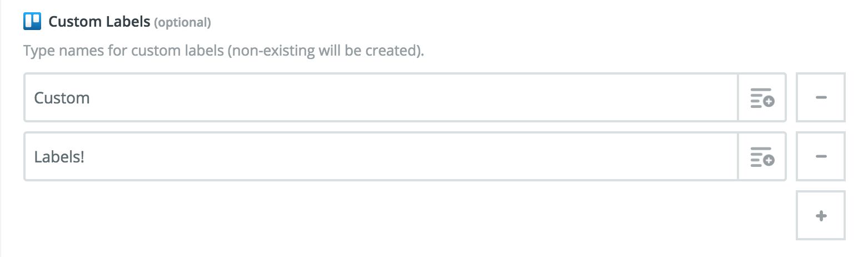This screenshot has width=868, height=257.
Task: Open insert-field picker for the Labels! row
Action: tap(762, 157)
